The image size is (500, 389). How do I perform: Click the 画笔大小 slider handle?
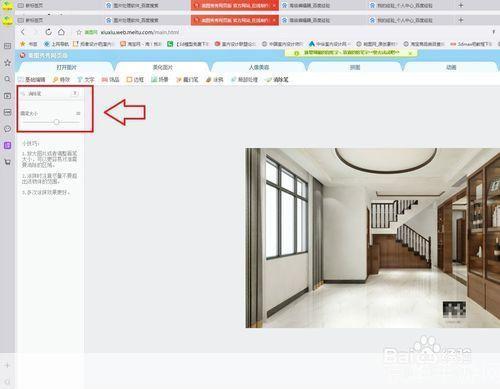click(56, 122)
